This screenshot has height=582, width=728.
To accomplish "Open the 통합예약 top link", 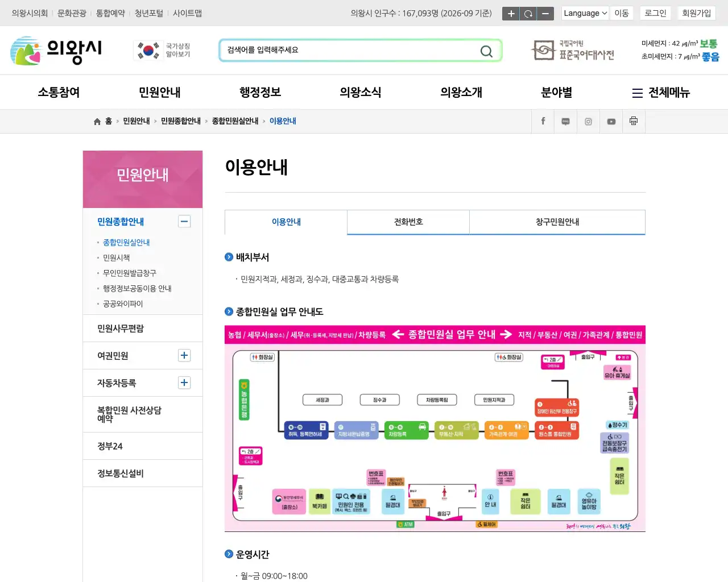I will coord(110,13).
